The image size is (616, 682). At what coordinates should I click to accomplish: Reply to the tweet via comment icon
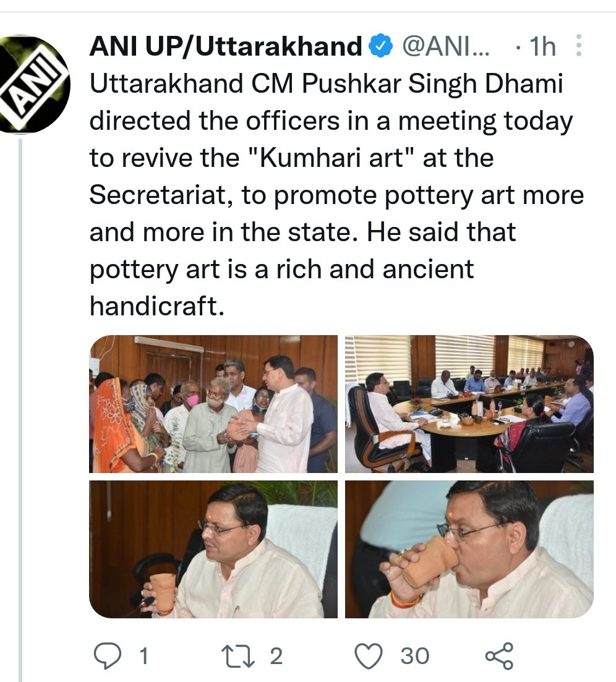pyautogui.click(x=108, y=655)
